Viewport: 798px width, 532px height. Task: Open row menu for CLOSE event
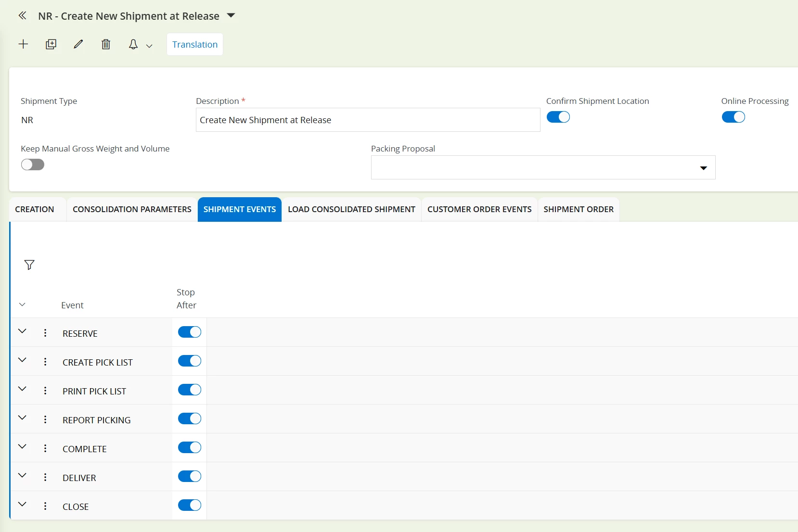(x=45, y=506)
